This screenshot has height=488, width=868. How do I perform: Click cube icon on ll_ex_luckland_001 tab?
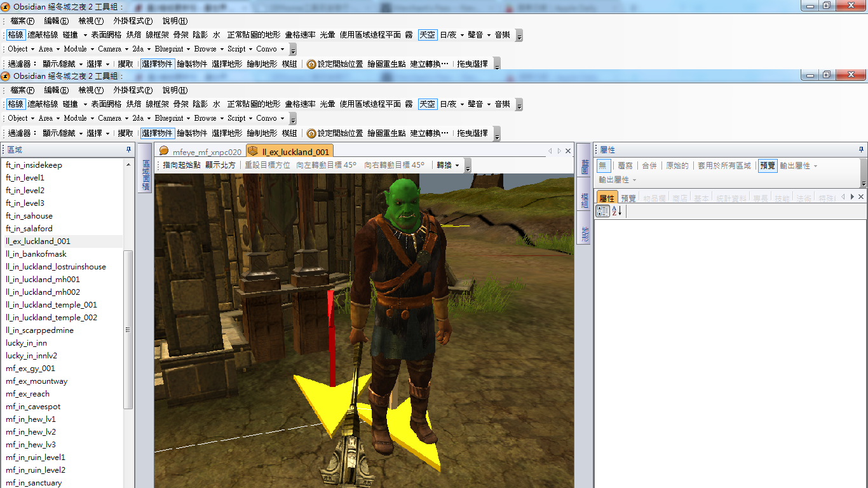[x=253, y=151]
